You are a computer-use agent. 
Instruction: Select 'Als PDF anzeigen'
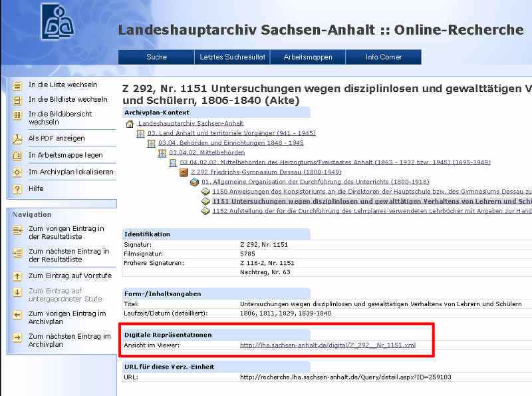tap(57, 138)
